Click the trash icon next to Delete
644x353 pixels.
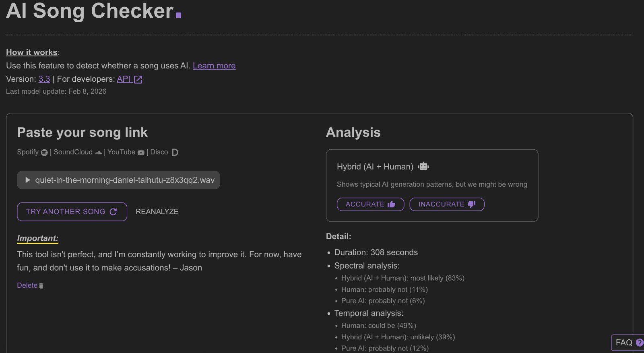click(x=41, y=286)
